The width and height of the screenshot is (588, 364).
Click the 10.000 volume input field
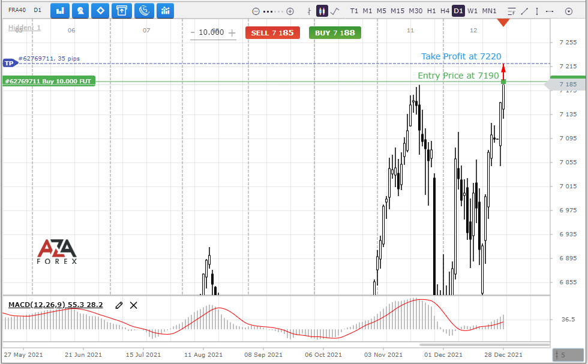pos(211,32)
